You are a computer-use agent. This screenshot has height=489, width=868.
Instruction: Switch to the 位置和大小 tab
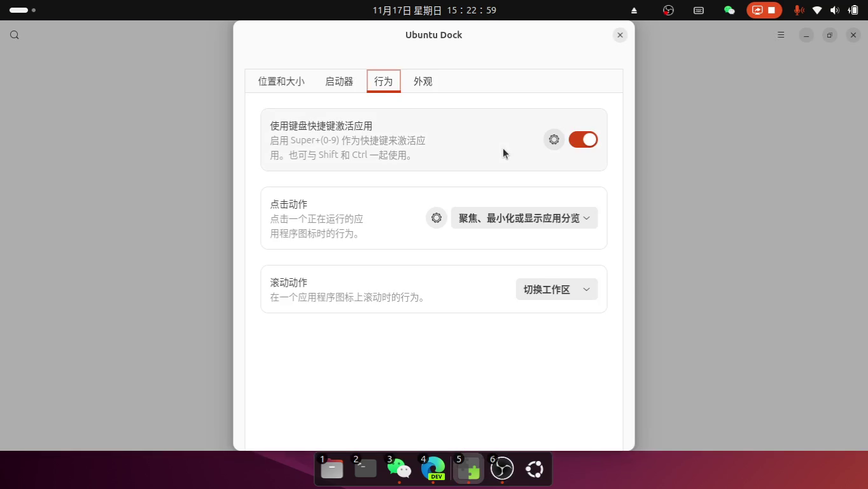(281, 81)
